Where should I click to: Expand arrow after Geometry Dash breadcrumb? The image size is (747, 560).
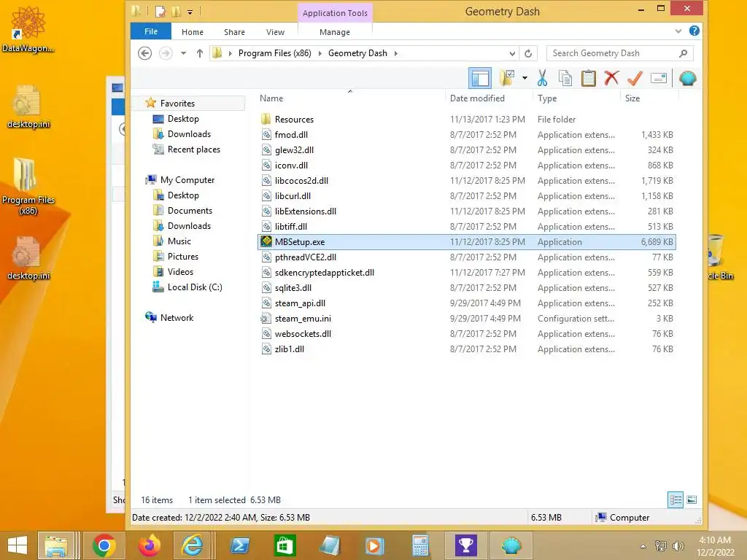(x=396, y=53)
